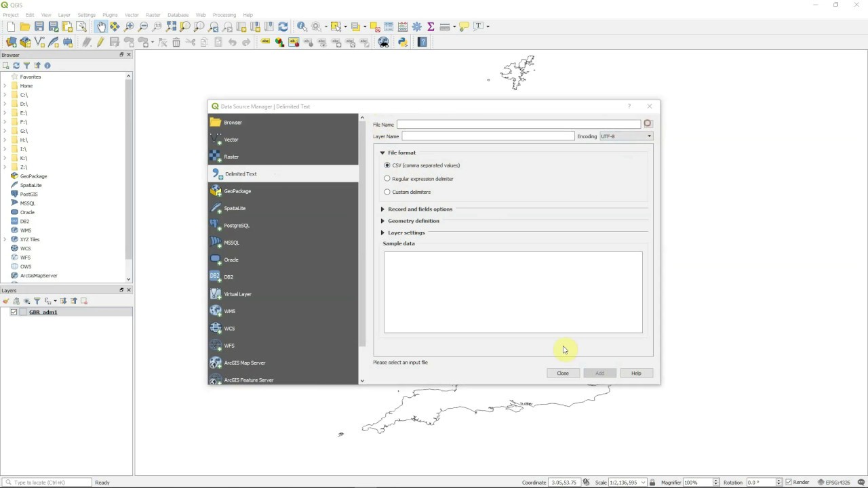
Task: Open the Project menu
Action: [x=11, y=15]
